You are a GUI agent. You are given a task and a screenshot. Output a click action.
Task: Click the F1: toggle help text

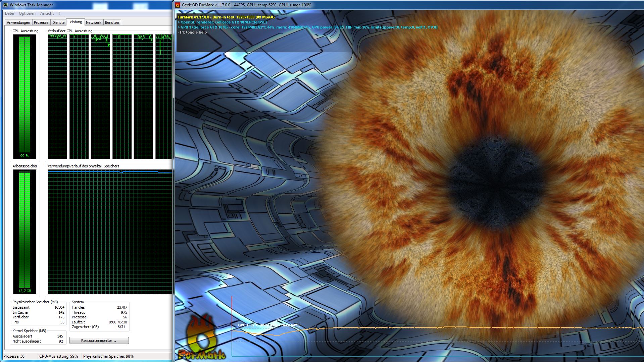[192, 32]
